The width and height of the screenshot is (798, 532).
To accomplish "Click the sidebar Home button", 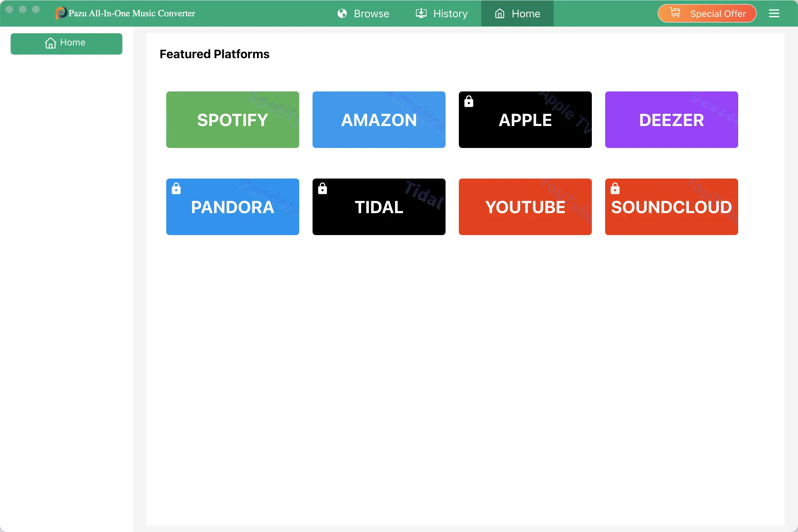I will (x=66, y=44).
